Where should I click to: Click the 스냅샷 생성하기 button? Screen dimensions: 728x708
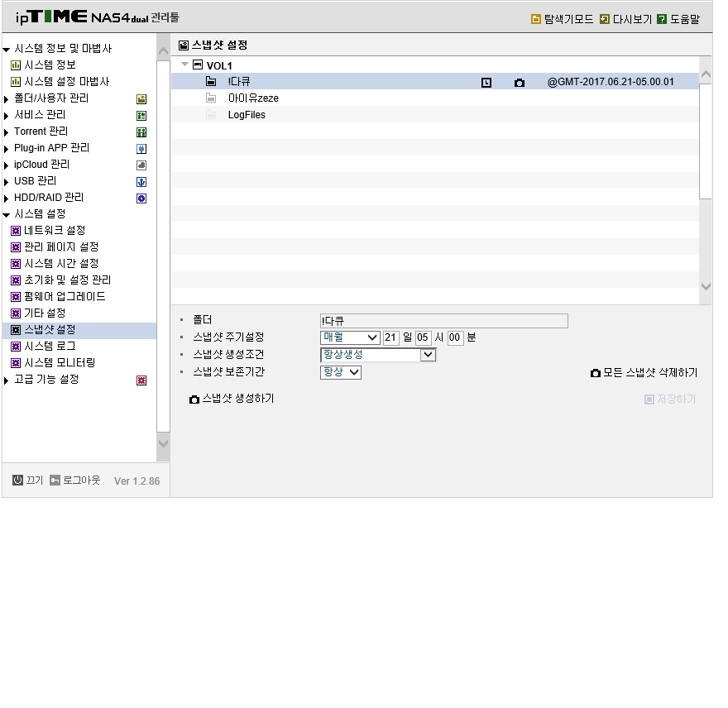232,399
